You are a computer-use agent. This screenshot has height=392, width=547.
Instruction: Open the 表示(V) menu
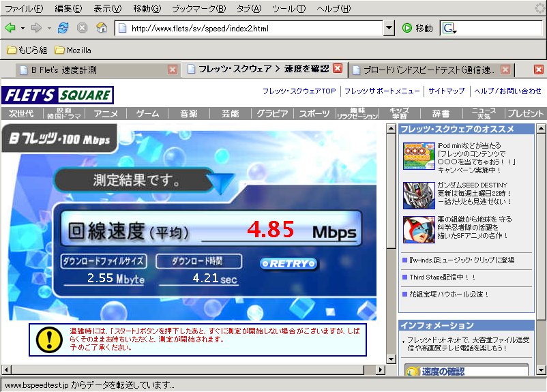coord(108,8)
